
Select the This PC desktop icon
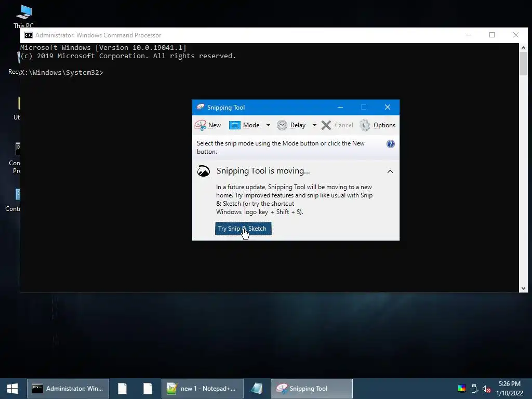pos(23,16)
